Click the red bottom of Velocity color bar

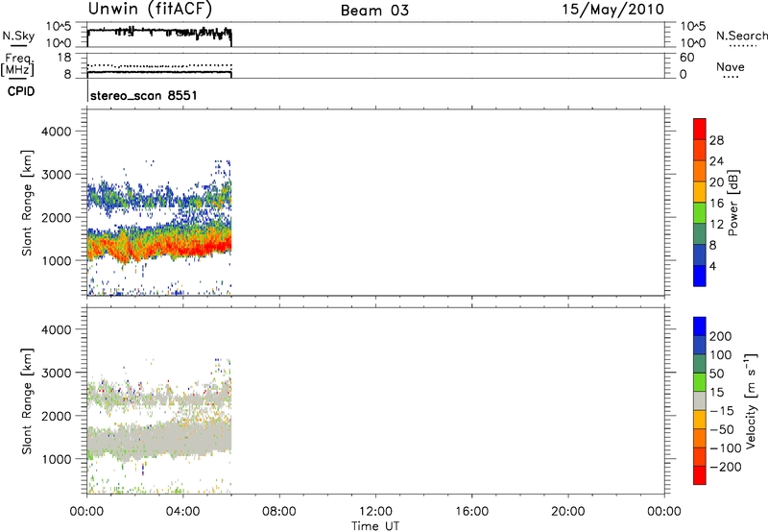[700, 475]
